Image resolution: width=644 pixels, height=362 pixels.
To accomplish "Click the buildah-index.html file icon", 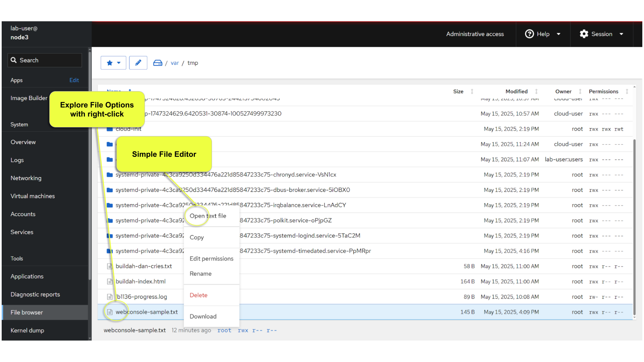I will point(110,282).
